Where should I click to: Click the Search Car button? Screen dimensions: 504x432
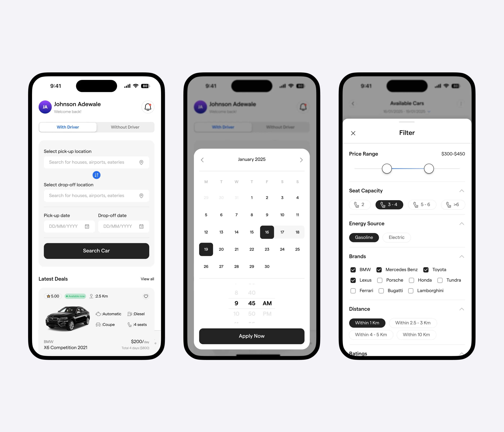tap(96, 250)
